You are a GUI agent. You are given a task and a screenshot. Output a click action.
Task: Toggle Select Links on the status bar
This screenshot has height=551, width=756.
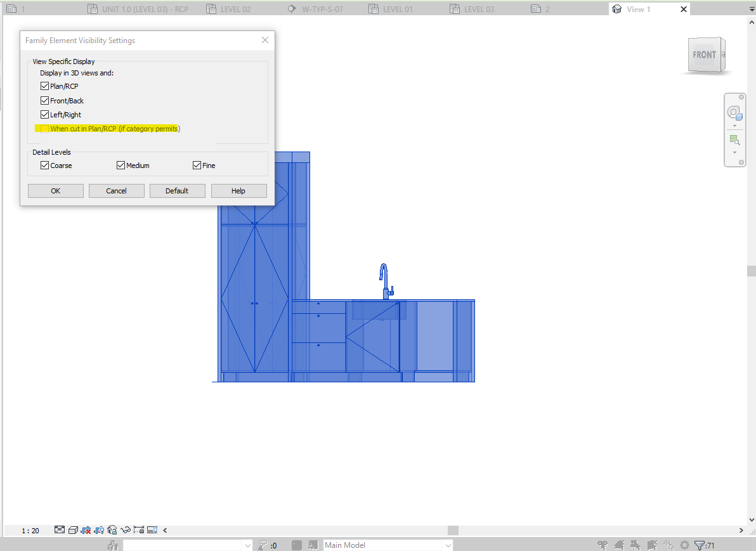pos(602,545)
